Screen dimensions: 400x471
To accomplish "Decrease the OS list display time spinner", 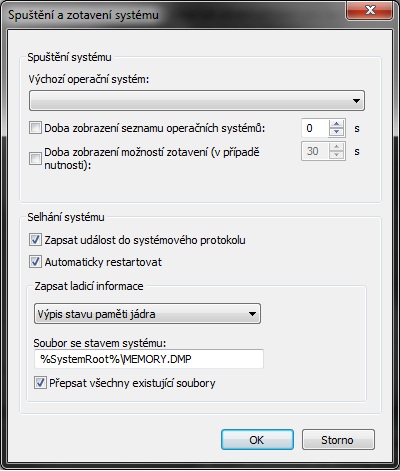I will (336, 132).
